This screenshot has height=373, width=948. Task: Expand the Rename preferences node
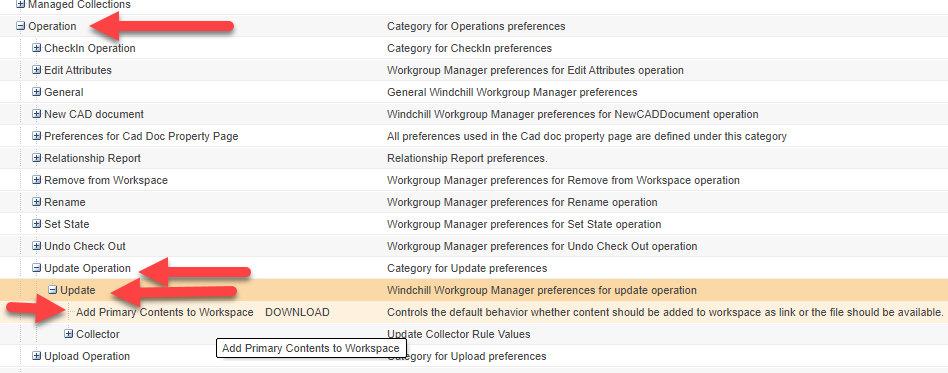37,202
